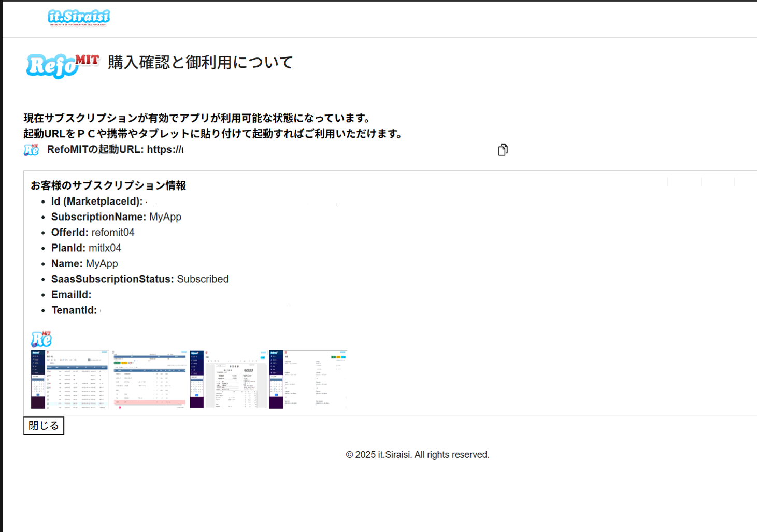Screen dimensions: 757x532
Task: Click the 購入確認と御利用について heading
Action: (201, 63)
